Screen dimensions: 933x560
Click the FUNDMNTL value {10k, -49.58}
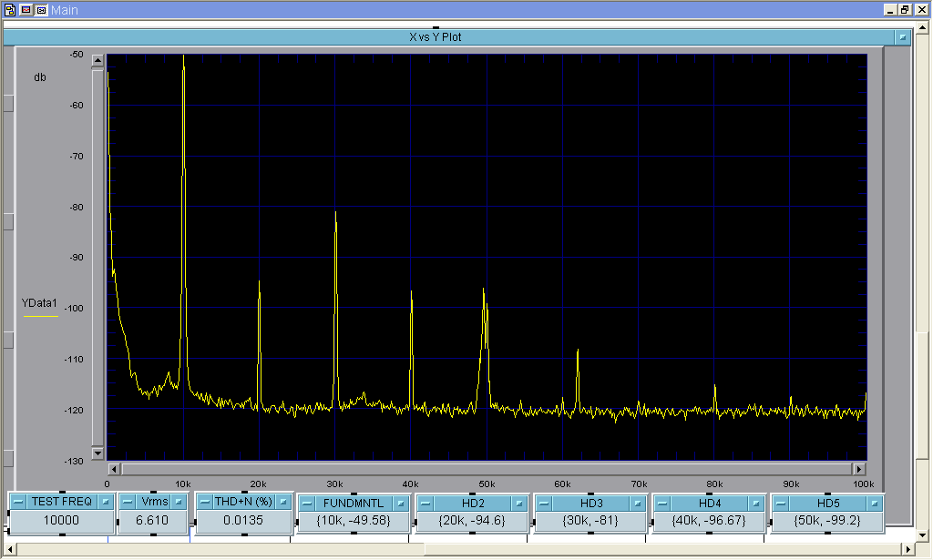pos(354,522)
